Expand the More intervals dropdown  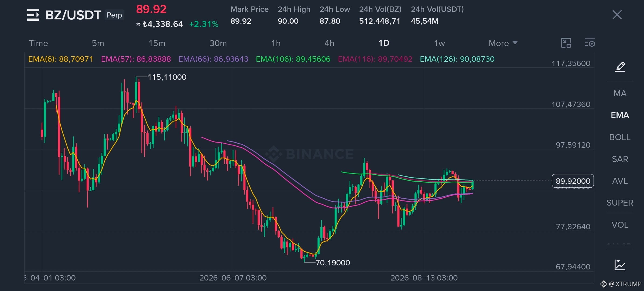click(x=503, y=43)
